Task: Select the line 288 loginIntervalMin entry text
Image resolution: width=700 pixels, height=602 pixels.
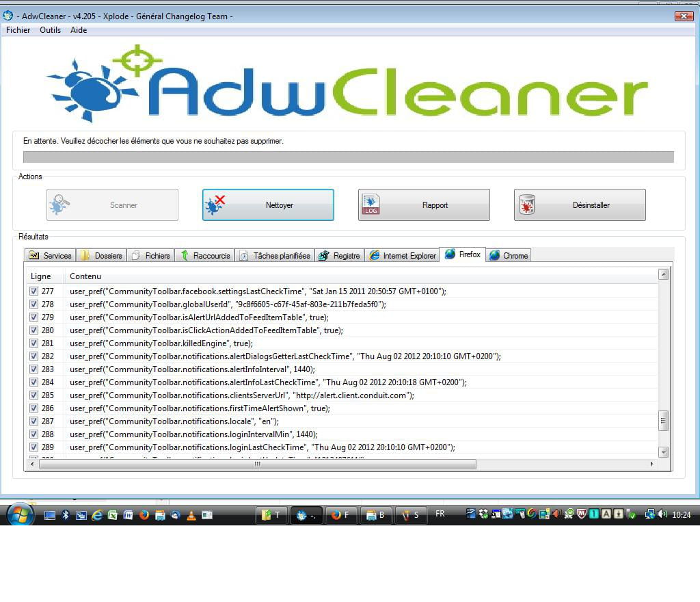Action: click(x=193, y=434)
